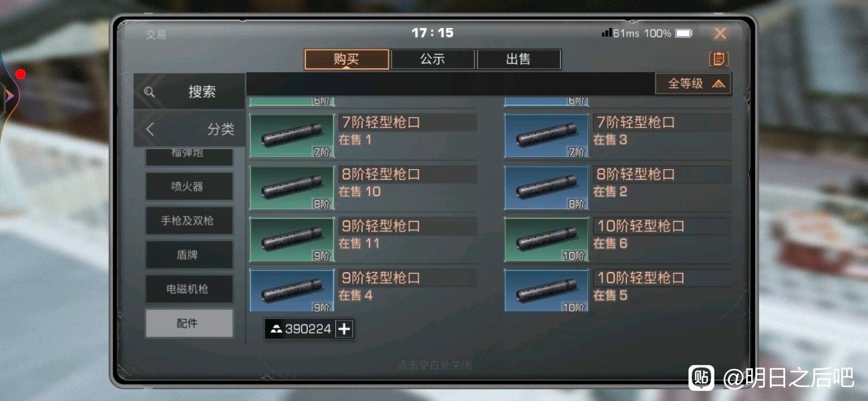Close the trade window with X
This screenshot has height=401, width=868.
pos(720,33)
